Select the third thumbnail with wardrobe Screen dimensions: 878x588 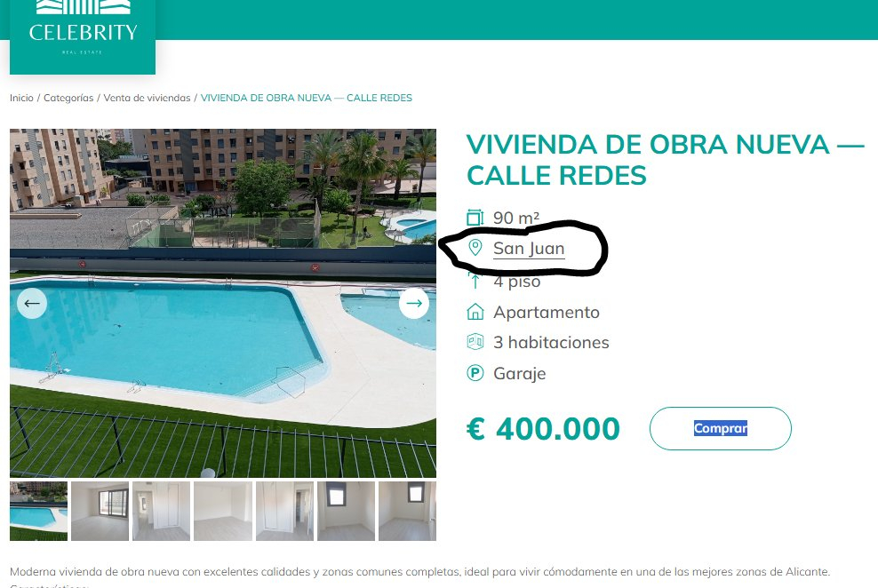(161, 511)
